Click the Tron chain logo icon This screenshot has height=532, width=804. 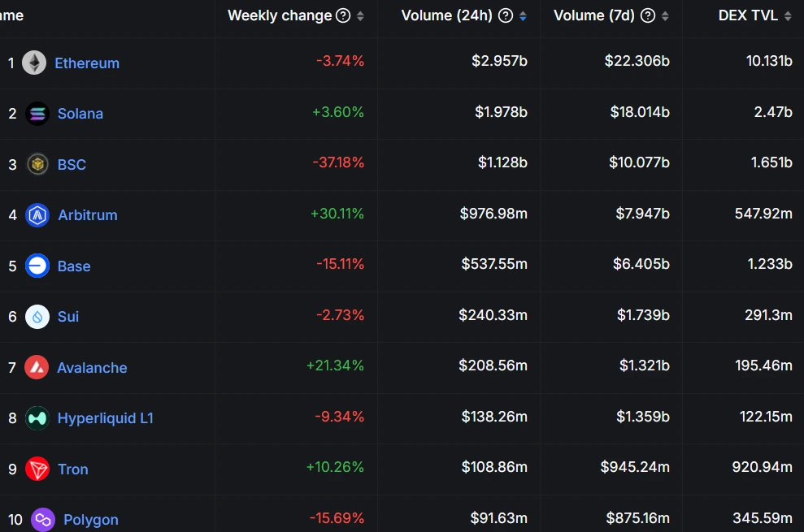click(x=37, y=469)
